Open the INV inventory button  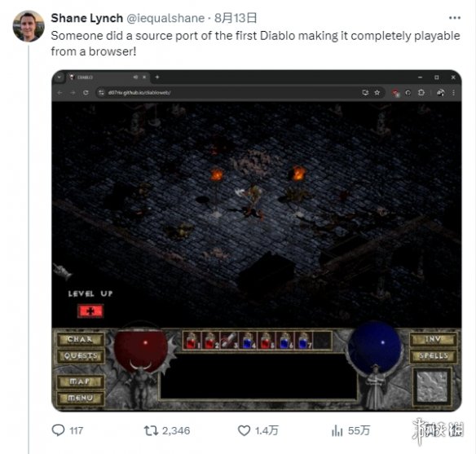433,339
